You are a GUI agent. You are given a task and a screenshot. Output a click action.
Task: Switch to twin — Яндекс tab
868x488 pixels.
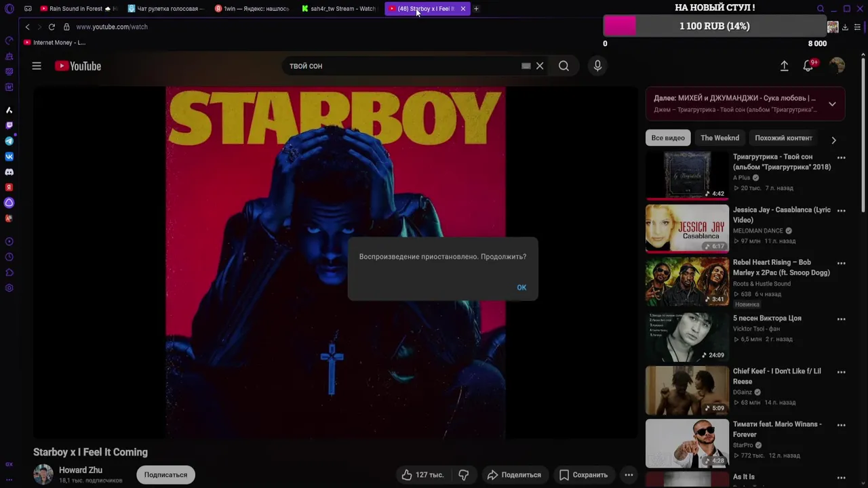click(x=252, y=9)
